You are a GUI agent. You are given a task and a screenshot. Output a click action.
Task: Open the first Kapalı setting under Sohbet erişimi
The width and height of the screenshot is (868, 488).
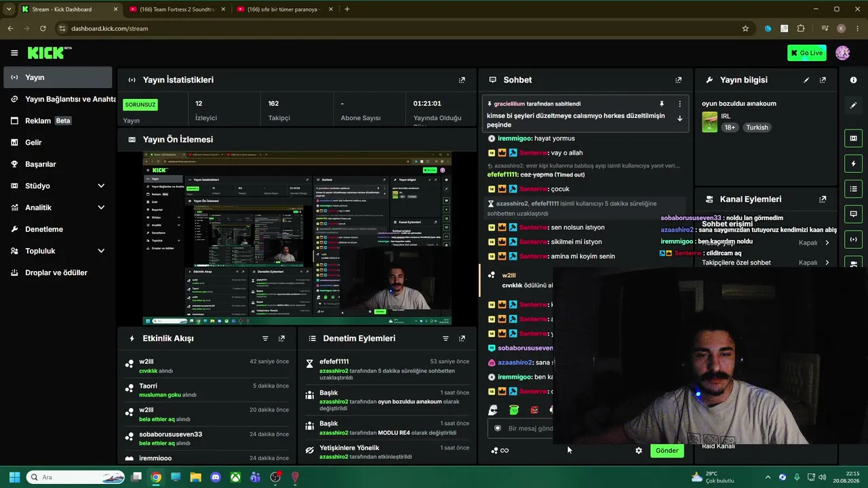[x=814, y=243]
